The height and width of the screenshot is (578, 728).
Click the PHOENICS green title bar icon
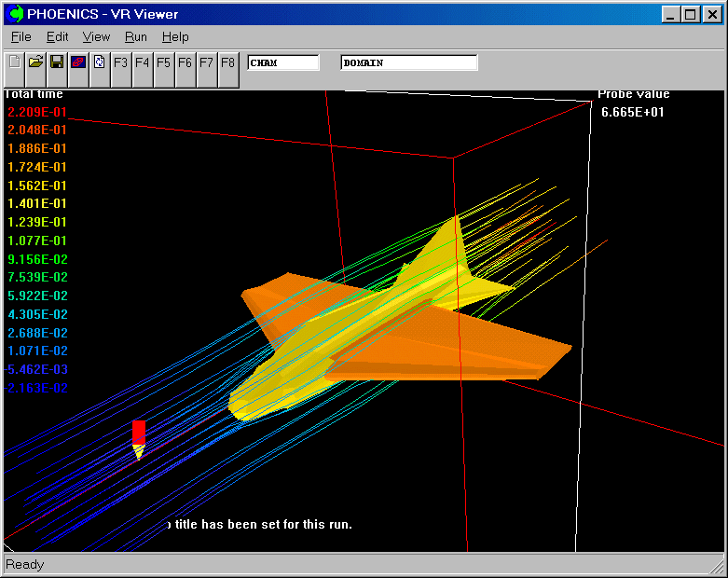coord(16,14)
